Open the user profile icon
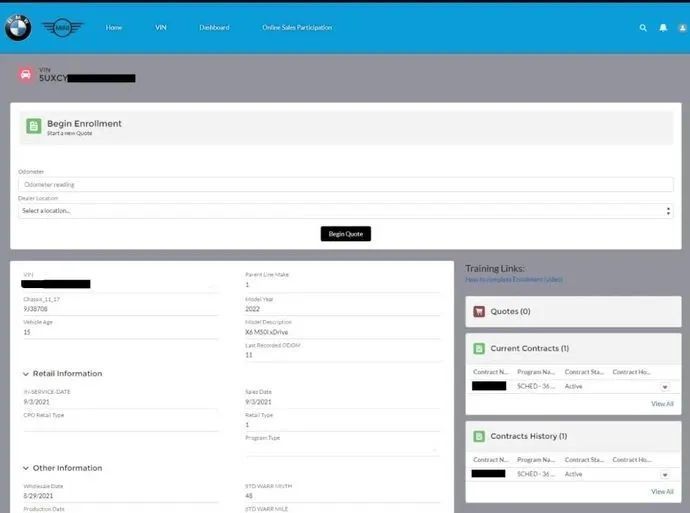 pyautogui.click(x=683, y=28)
